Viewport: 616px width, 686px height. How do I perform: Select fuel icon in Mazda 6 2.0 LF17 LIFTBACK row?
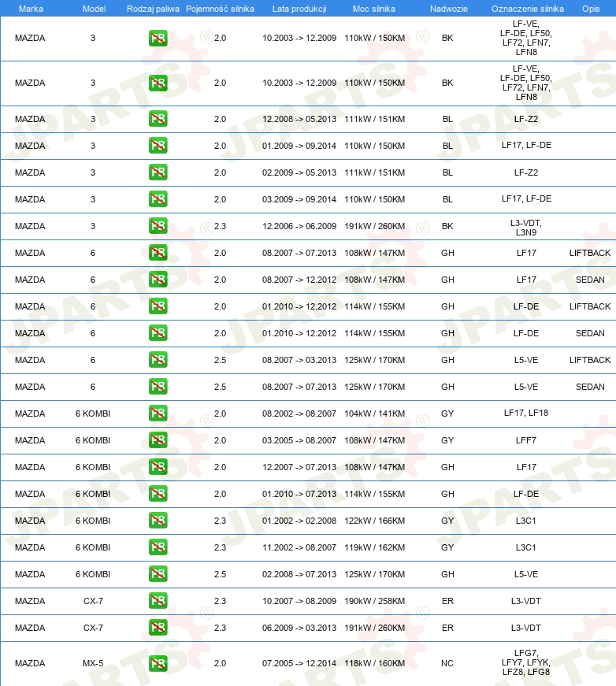tap(158, 253)
